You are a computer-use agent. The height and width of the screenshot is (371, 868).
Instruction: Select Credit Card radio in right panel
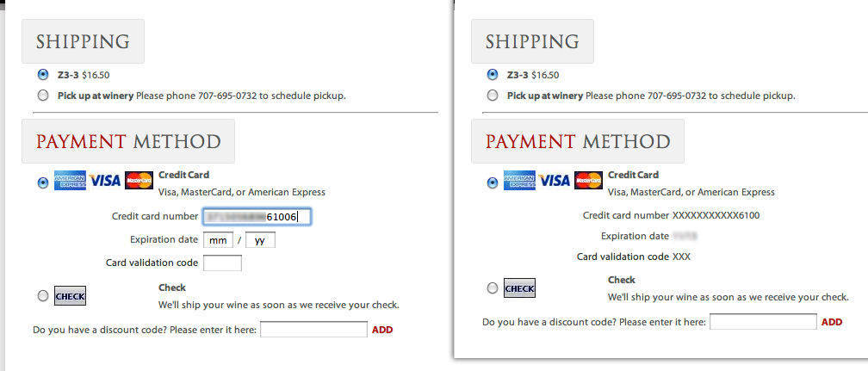[x=493, y=182]
